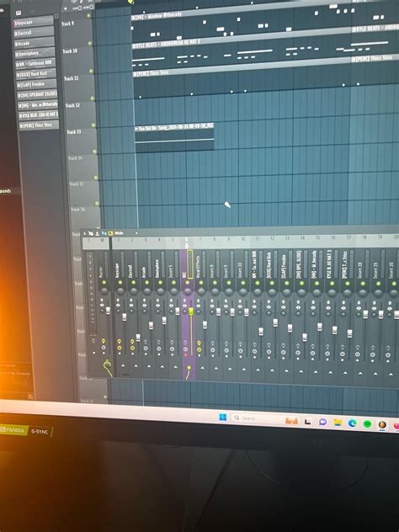Select the [CLAP] Freebie picker entry
Screen dimensions: 399x532
click(x=37, y=84)
